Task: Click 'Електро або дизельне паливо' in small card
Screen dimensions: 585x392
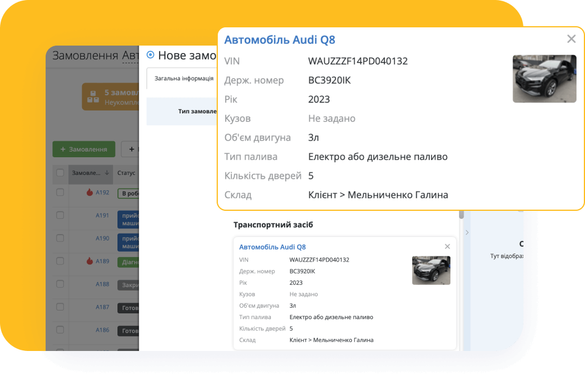Action: [331, 317]
